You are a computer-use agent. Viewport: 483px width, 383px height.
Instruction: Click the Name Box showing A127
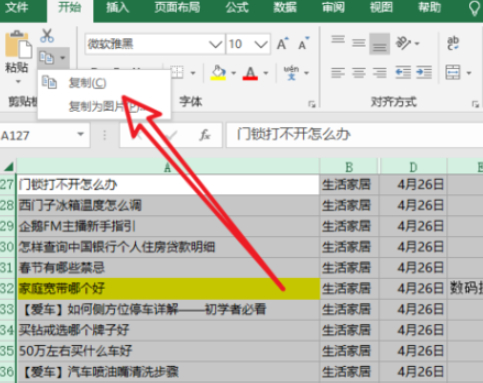(38, 135)
